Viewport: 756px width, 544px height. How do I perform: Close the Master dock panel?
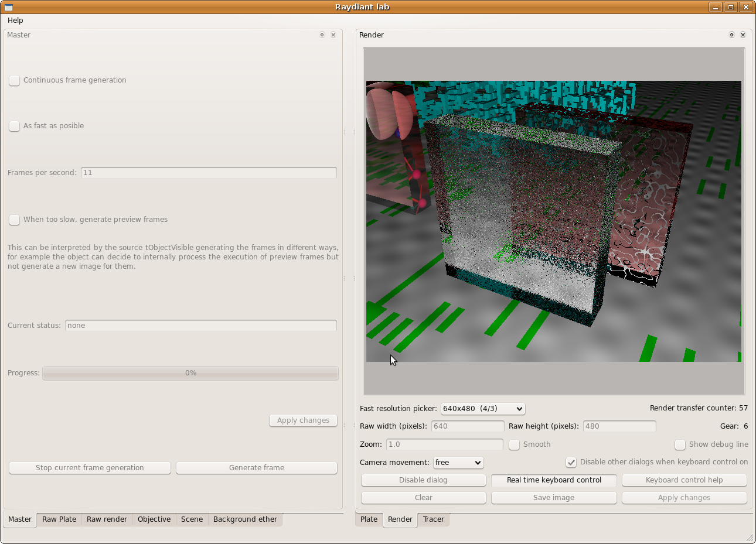[x=333, y=35]
